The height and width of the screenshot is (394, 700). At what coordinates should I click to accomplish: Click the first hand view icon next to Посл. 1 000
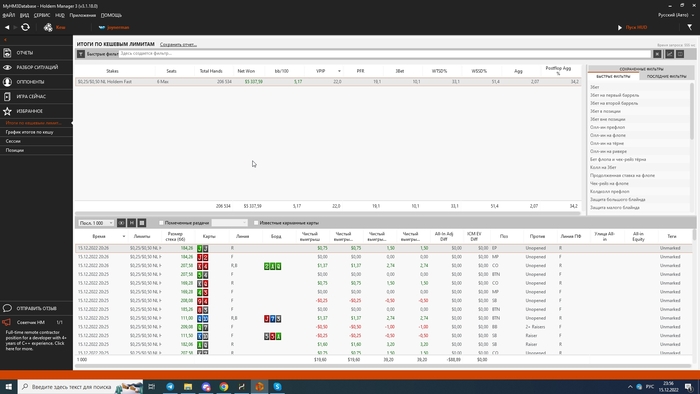tap(121, 223)
